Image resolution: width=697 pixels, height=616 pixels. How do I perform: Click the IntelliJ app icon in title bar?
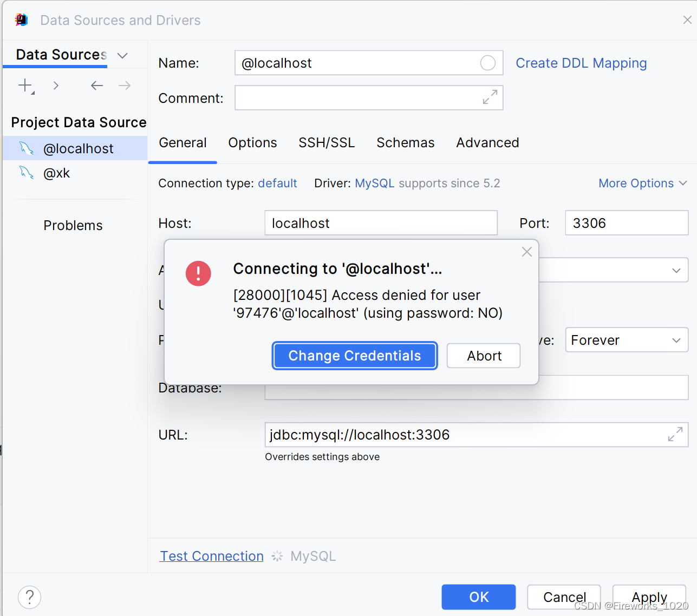click(22, 20)
